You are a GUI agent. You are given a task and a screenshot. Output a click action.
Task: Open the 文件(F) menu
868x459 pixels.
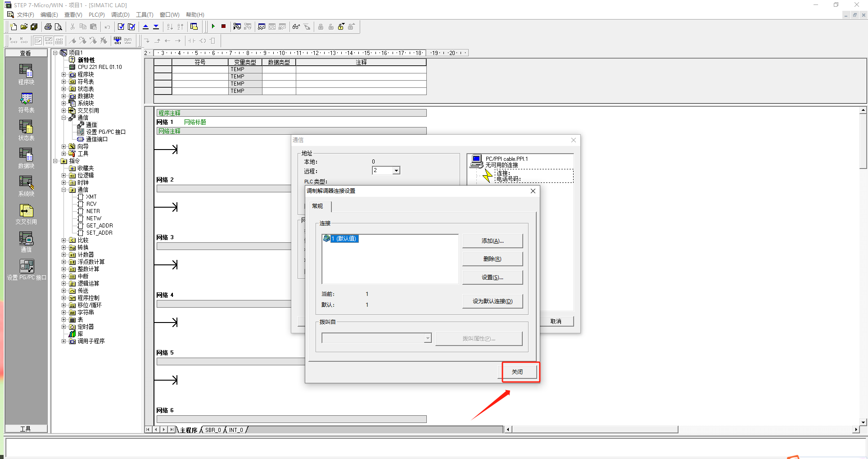tap(25, 15)
